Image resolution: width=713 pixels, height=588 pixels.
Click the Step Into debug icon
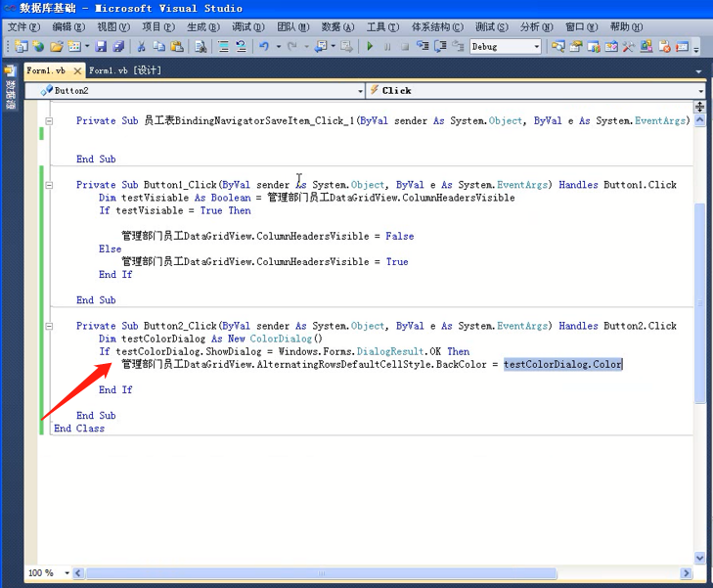pos(423,46)
